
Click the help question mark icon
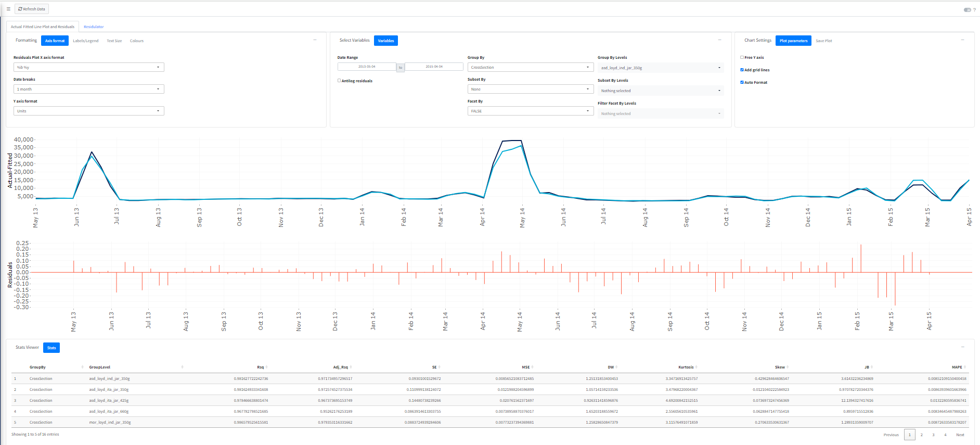[x=974, y=10]
